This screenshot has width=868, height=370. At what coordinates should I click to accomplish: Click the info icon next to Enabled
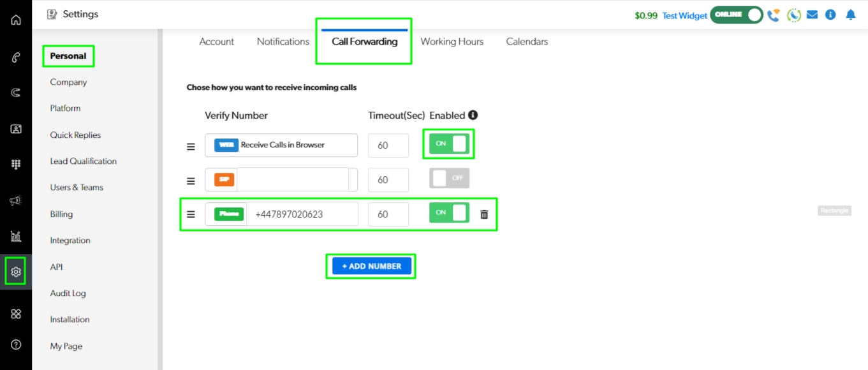[473, 115]
